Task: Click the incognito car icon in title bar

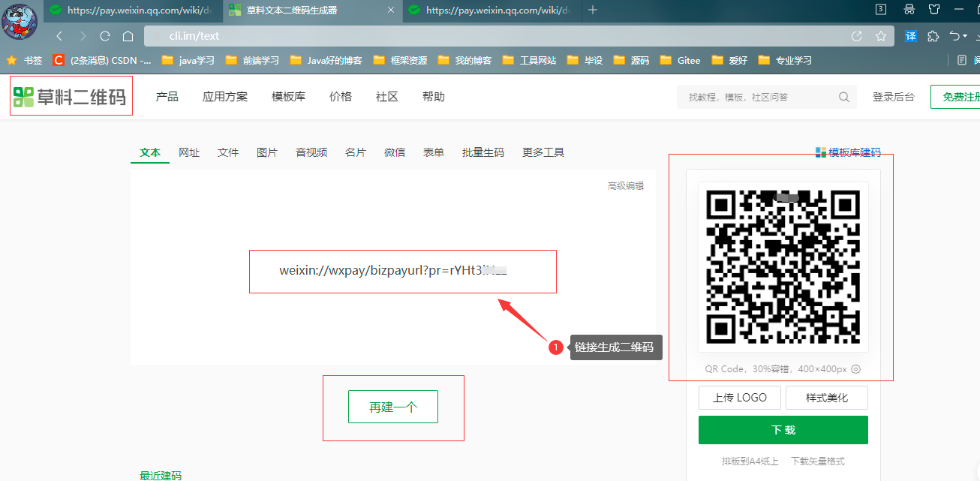Action: click(909, 9)
